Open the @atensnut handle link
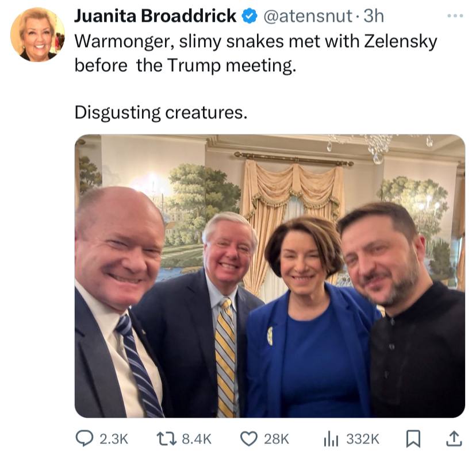Screen dimensions: 476x455 (308, 16)
